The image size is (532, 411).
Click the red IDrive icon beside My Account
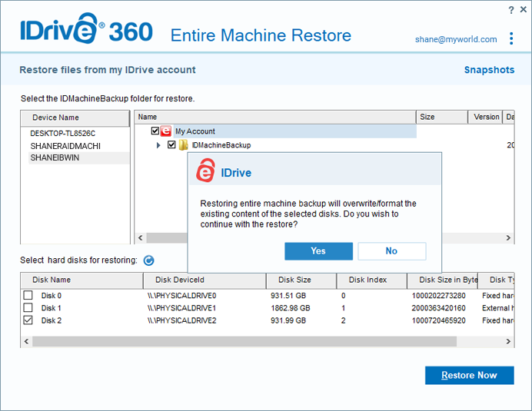(165, 131)
